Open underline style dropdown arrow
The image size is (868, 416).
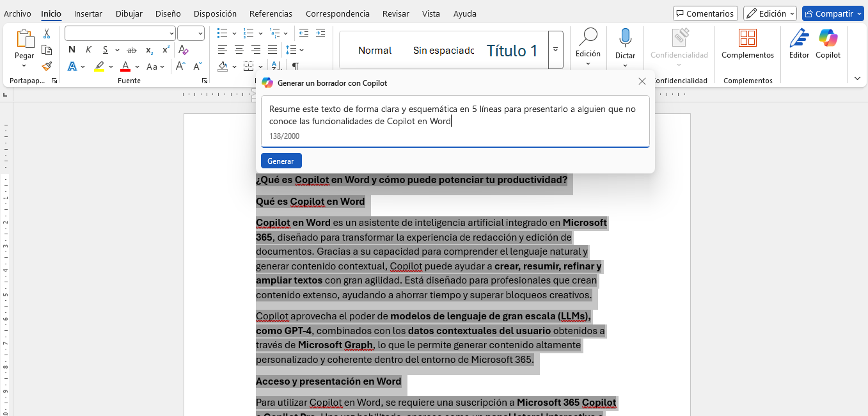pos(117,50)
